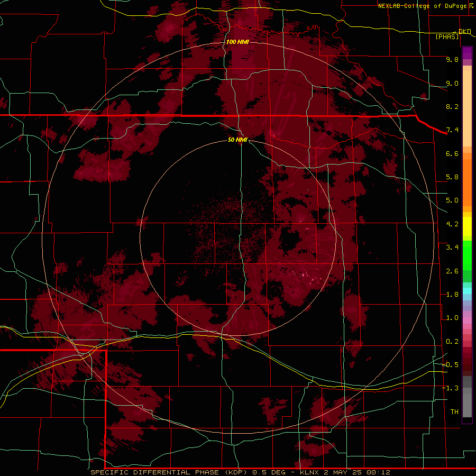Click the 50 NMI range ring label

click(237, 140)
